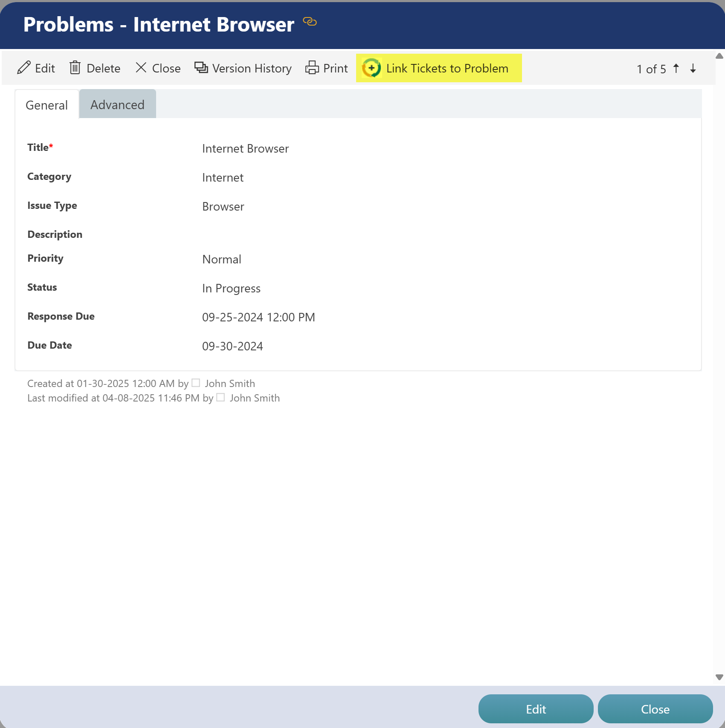
Task: Click Link Tickets to Problem icon
Action: (x=371, y=68)
